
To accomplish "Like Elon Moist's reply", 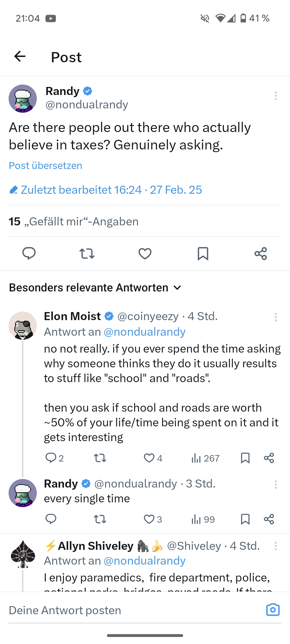I will [x=149, y=458].
